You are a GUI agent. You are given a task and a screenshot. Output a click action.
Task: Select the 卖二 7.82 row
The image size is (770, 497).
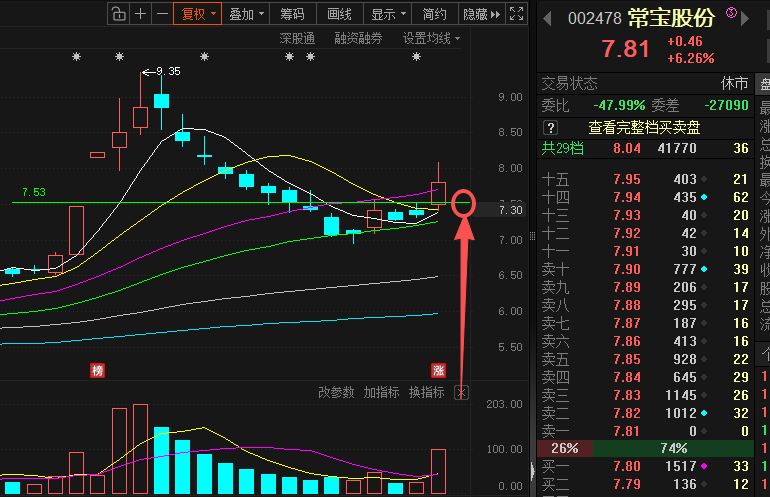point(645,413)
